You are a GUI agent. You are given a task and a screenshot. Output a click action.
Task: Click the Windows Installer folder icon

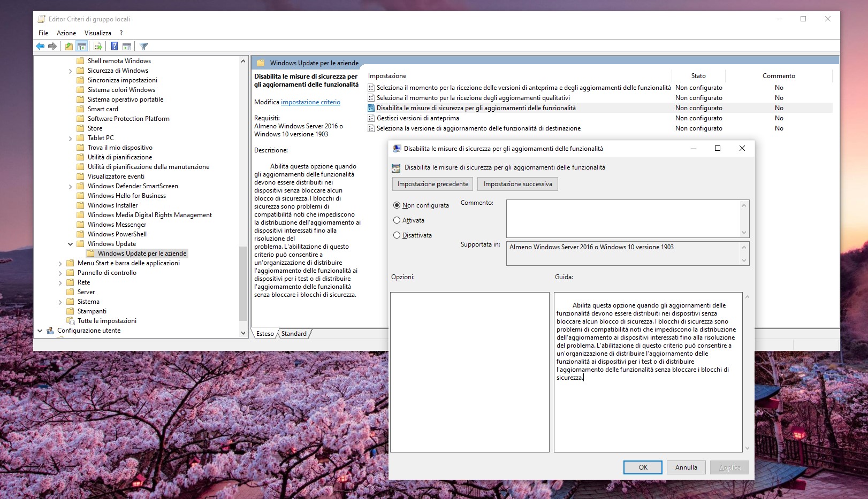[81, 205]
